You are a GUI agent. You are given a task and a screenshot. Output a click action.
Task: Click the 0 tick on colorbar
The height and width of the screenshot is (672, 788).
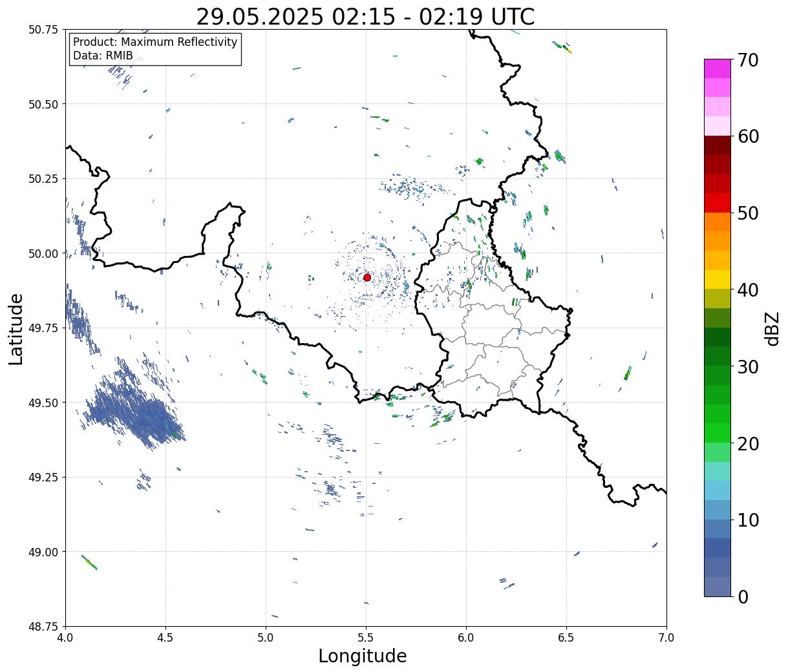pos(743,596)
